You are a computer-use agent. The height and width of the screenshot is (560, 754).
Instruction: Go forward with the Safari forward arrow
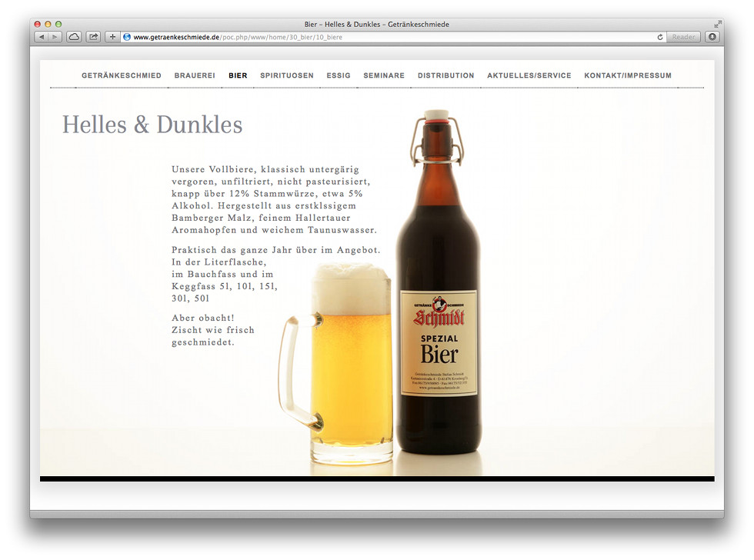click(x=55, y=36)
